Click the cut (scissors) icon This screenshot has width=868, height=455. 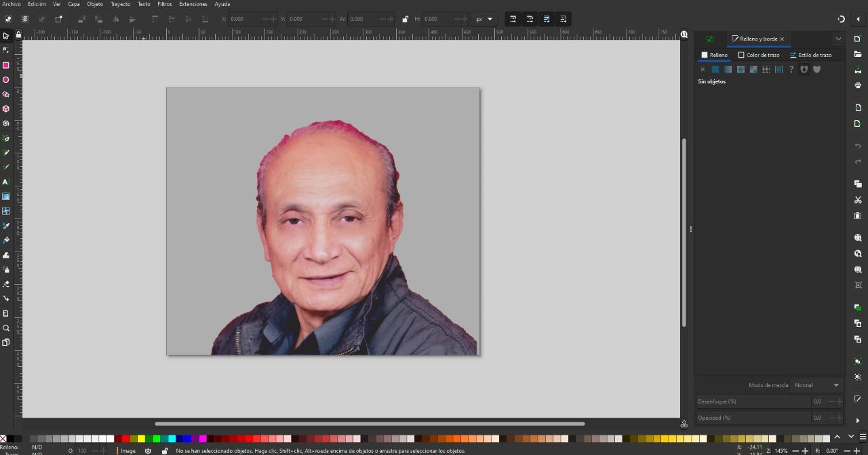(858, 200)
